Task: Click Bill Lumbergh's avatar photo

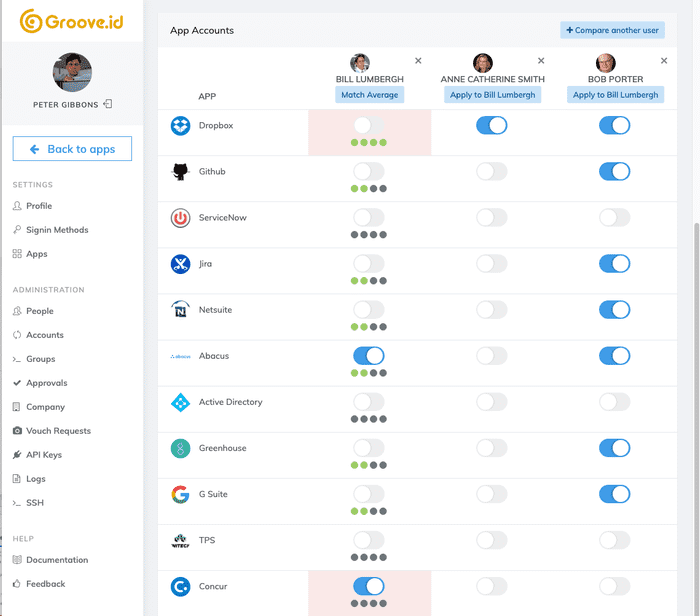Action: point(360,63)
